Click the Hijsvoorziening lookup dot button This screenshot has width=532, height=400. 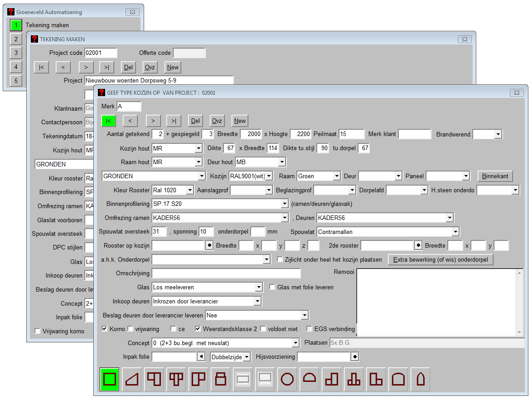tap(355, 357)
